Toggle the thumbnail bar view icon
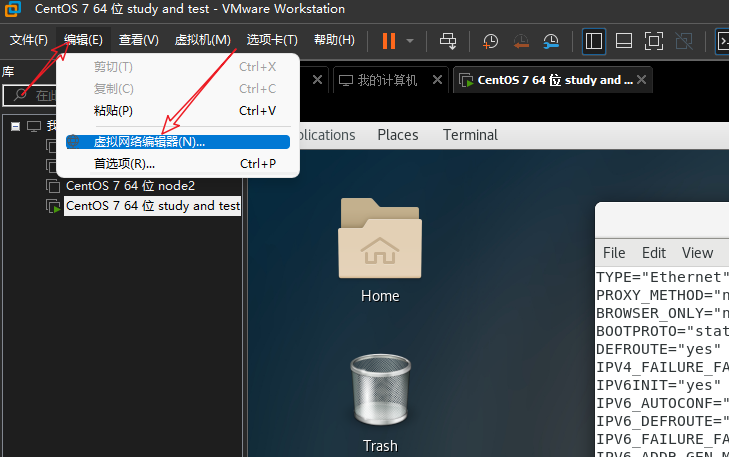The width and height of the screenshot is (729, 457). pyautogui.click(x=623, y=41)
